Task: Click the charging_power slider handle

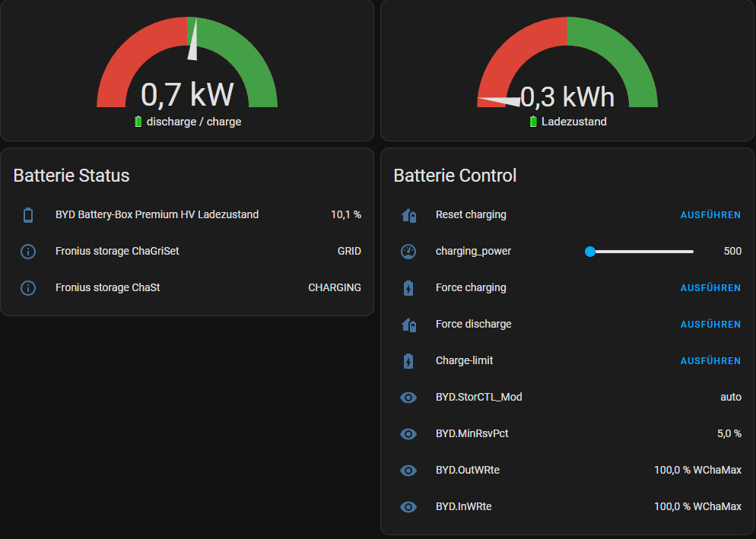Action: [590, 252]
